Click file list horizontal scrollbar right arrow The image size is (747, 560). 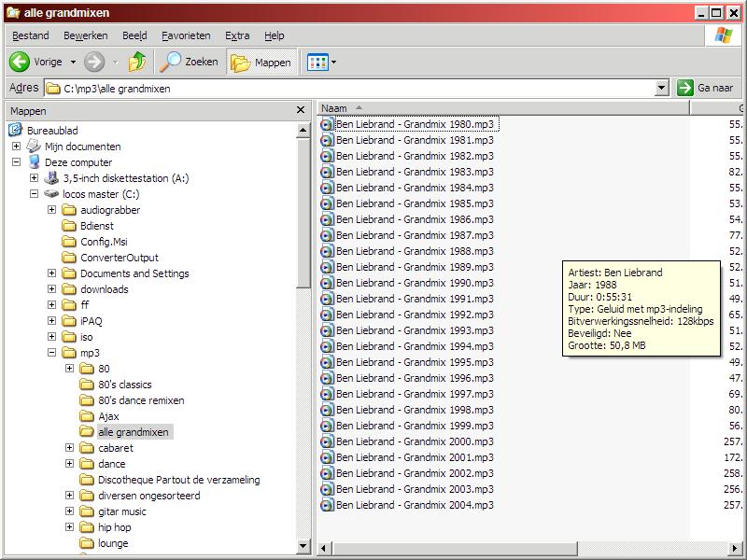[735, 548]
